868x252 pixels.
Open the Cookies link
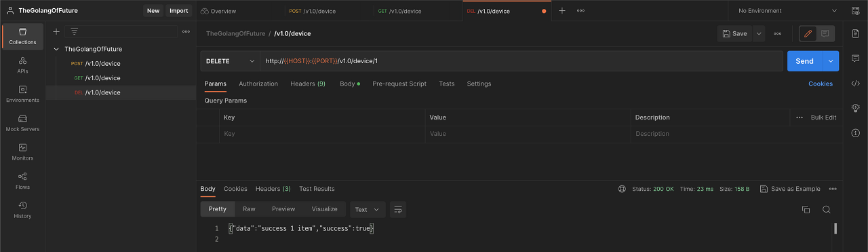pos(821,84)
